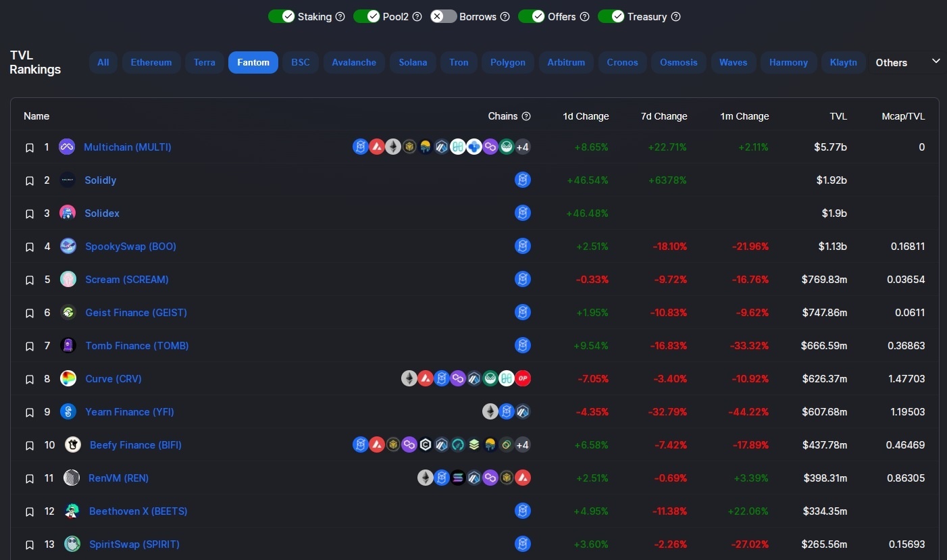Click the Curve (CRV) logo
The width and height of the screenshot is (947, 560).
pyautogui.click(x=68, y=378)
